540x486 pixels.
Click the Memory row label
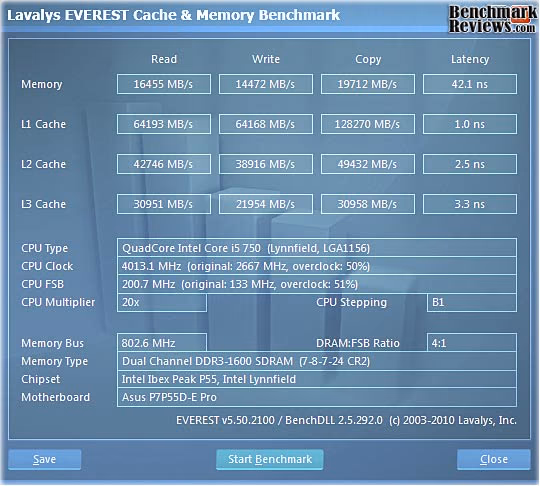[x=42, y=84]
